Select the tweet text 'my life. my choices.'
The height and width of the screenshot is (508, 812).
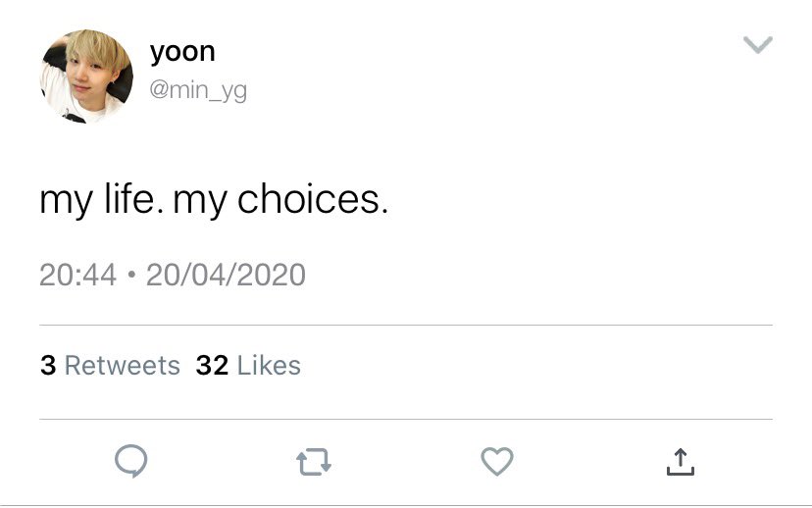[214, 199]
